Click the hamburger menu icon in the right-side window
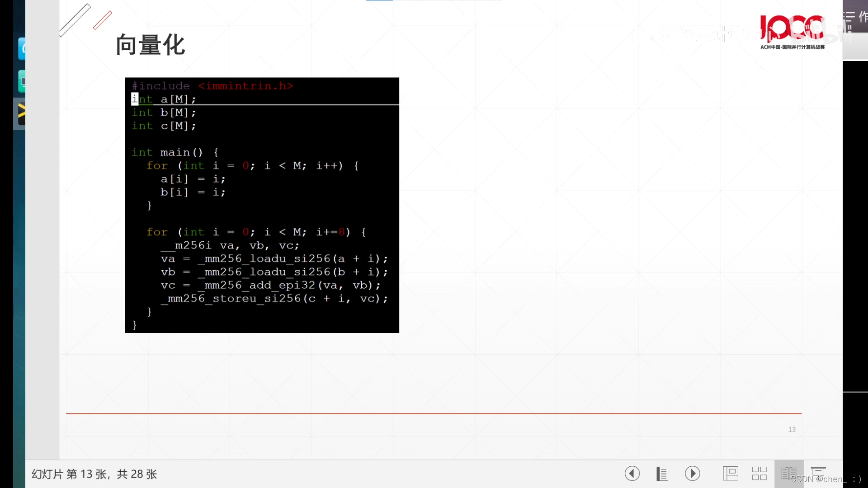The image size is (868, 488). pyautogui.click(x=849, y=17)
